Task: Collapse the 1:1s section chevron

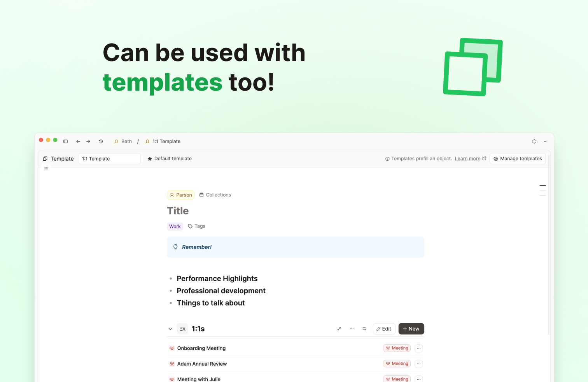Action: (x=170, y=329)
